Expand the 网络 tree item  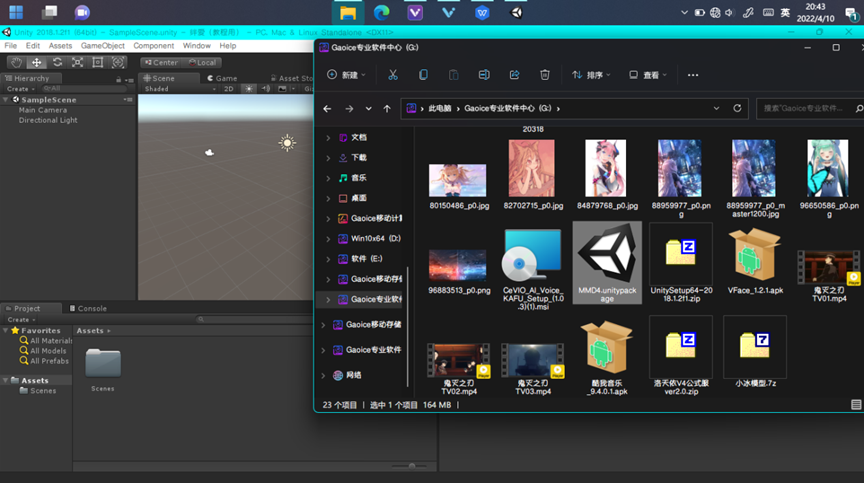tap(323, 375)
